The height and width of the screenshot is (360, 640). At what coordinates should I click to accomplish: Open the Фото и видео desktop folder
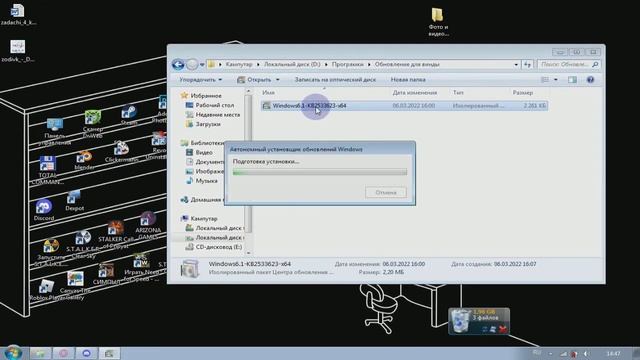tap(438, 22)
